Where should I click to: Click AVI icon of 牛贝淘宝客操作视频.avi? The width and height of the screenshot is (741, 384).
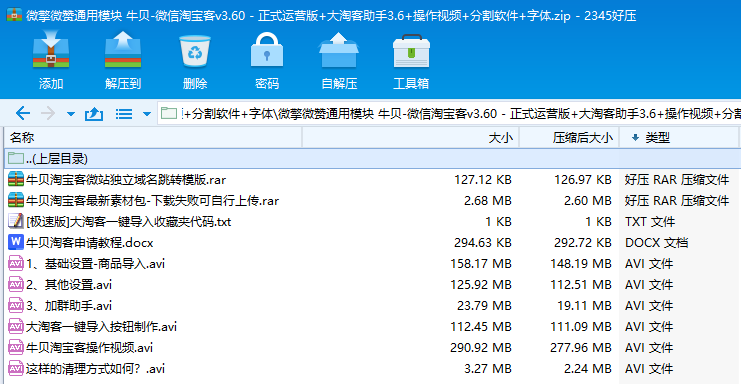point(16,347)
